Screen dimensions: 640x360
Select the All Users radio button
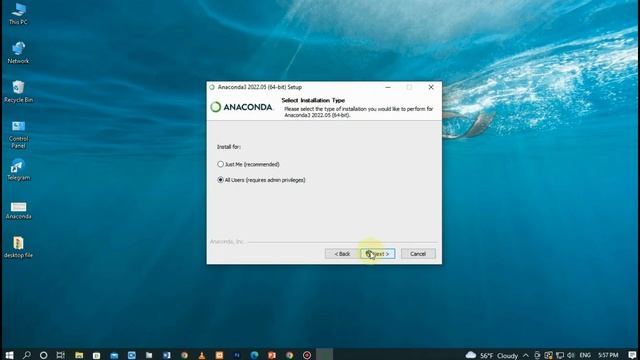pos(220,180)
